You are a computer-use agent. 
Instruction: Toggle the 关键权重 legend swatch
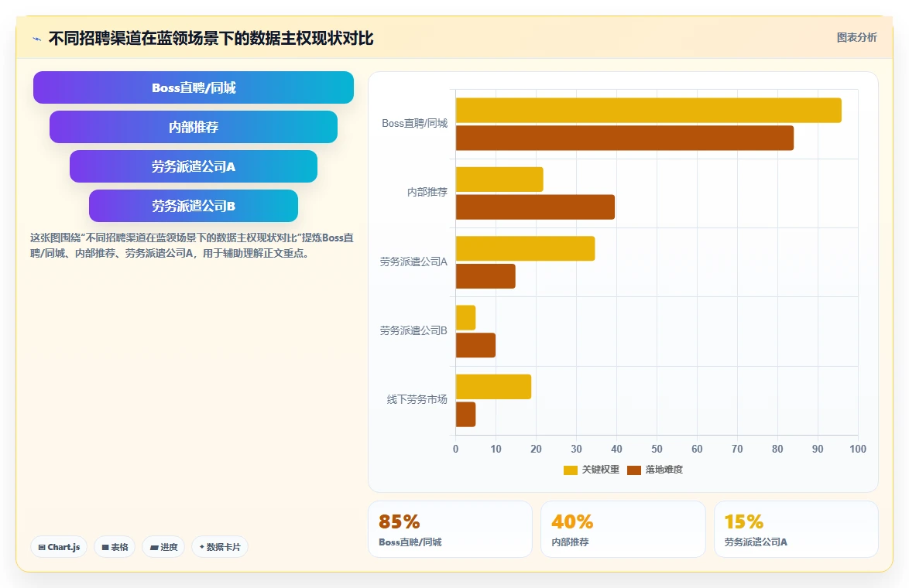click(571, 470)
